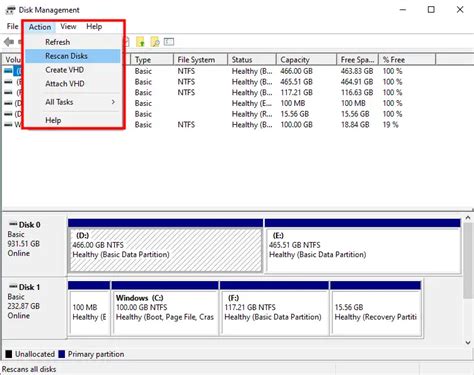Click the 232.87 GB Disk 1 size text
The image size is (474, 375).
pyautogui.click(x=24, y=306)
